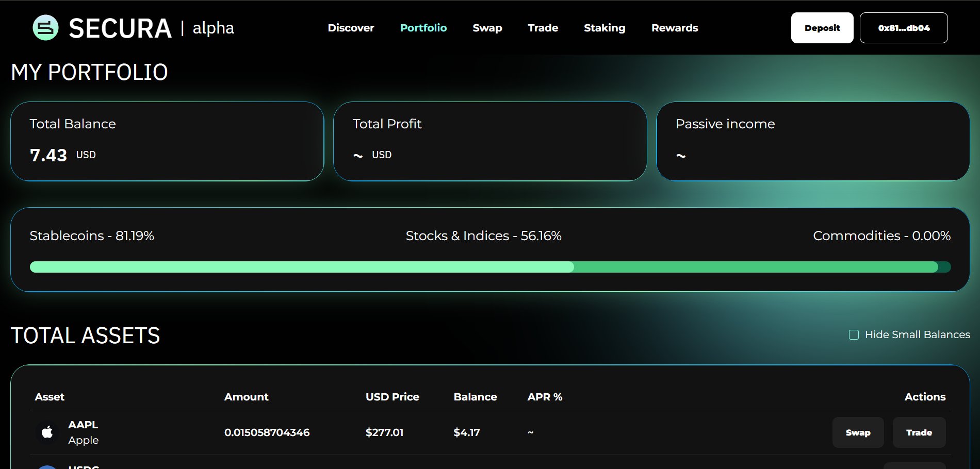Click the Stablecoins - 81.19% label
Viewport: 980px width, 469px height.
click(x=92, y=236)
